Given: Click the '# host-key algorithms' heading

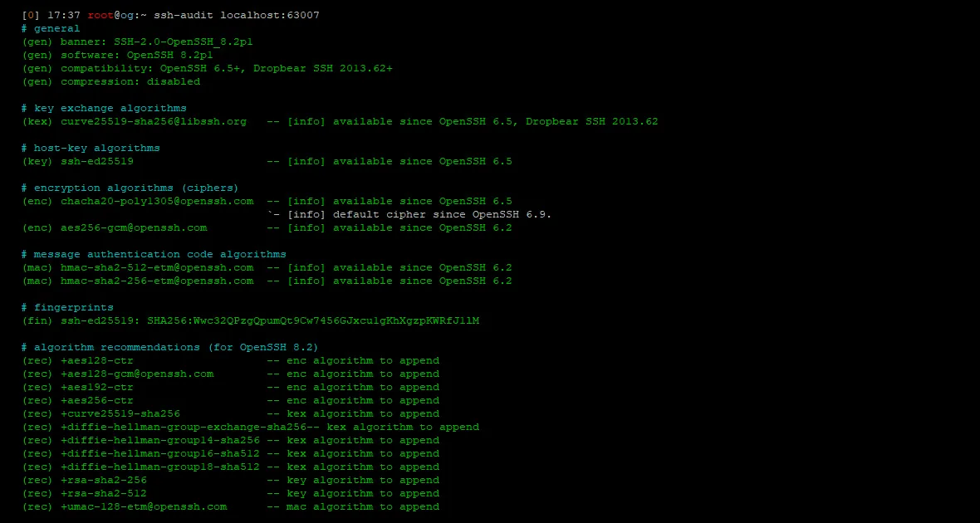Looking at the screenshot, I should pos(91,148).
